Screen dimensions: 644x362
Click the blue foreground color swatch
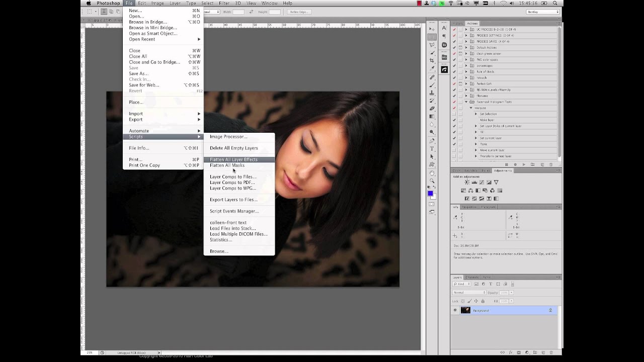coord(430,193)
